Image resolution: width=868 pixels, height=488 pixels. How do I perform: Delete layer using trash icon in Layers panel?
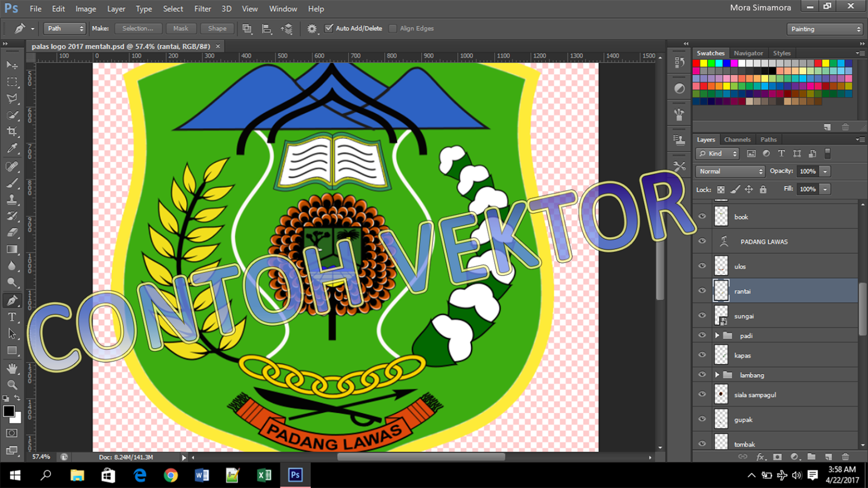point(845,457)
